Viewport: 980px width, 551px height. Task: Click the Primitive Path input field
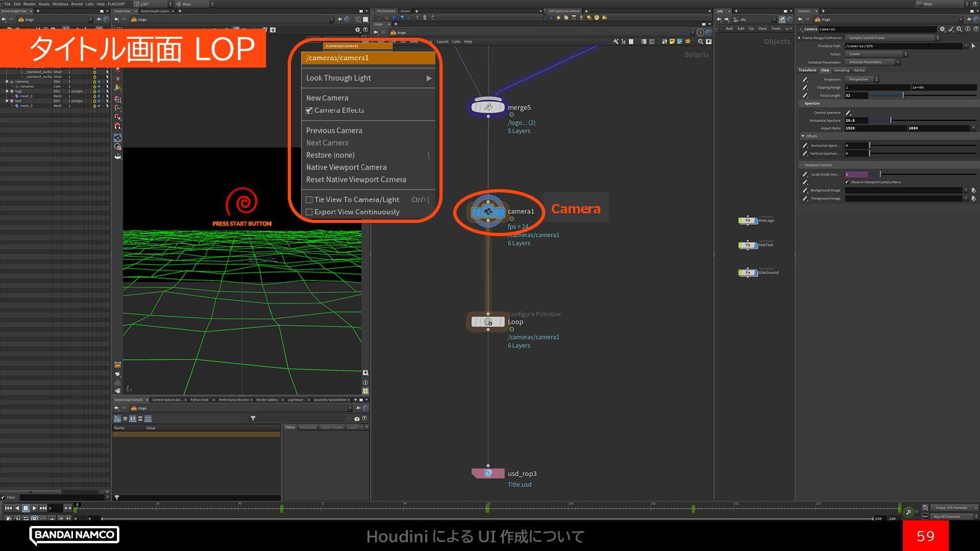[x=902, y=46]
